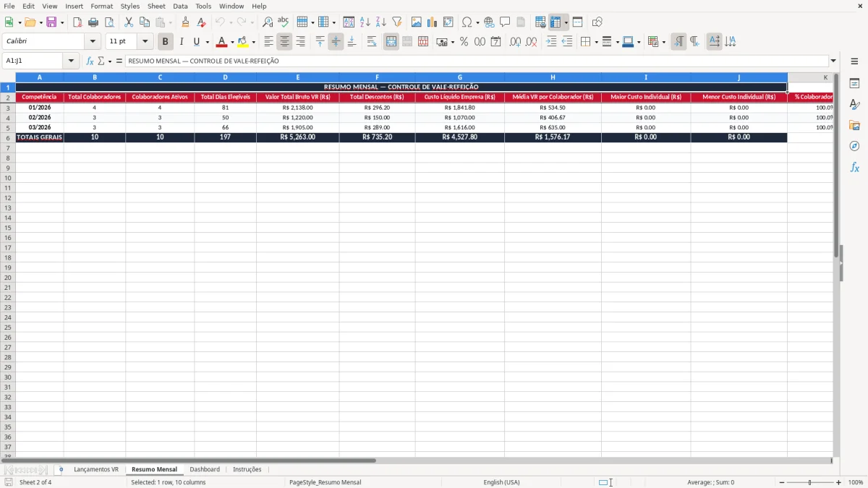
Task: Expand Borders dropdown arrow
Action: point(595,42)
